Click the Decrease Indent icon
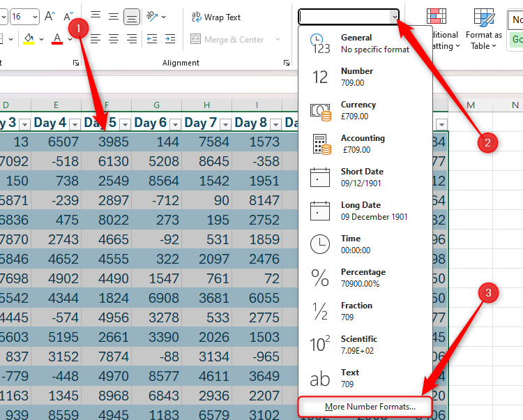Screen dimensions: 523x420 [x=151, y=39]
